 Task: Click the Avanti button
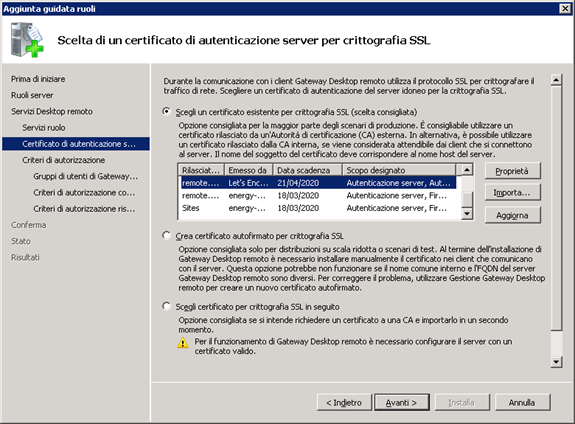pos(402,403)
